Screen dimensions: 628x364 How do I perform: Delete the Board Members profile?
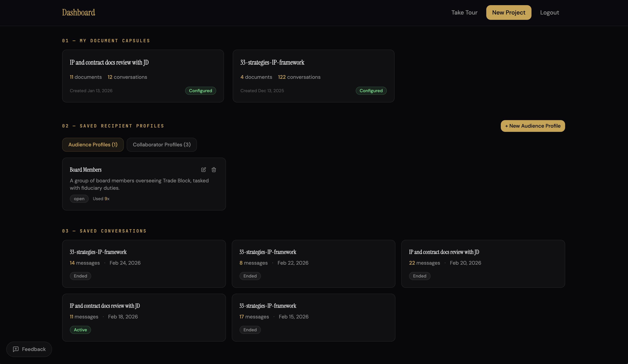(214, 170)
